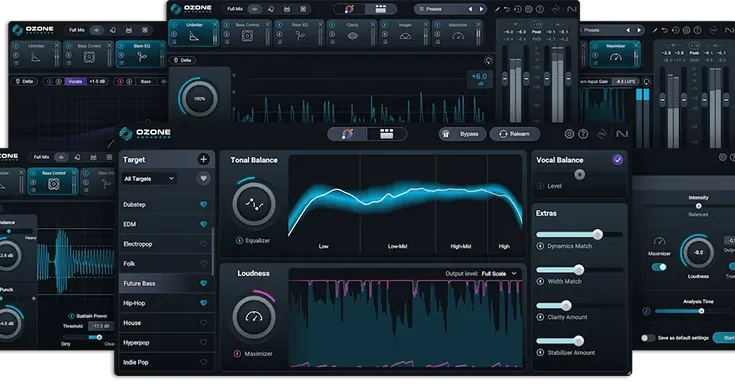This screenshot has width=735, height=384.
Task: Select Bass Control module in top-center window
Action: pos(247,33)
